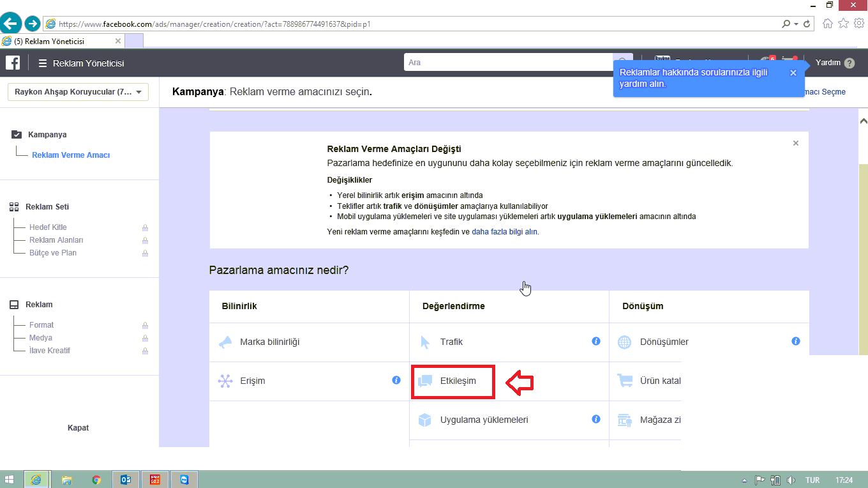The width and height of the screenshot is (868, 488).
Task: Click the Kapat button in sidebar
Action: tap(78, 428)
